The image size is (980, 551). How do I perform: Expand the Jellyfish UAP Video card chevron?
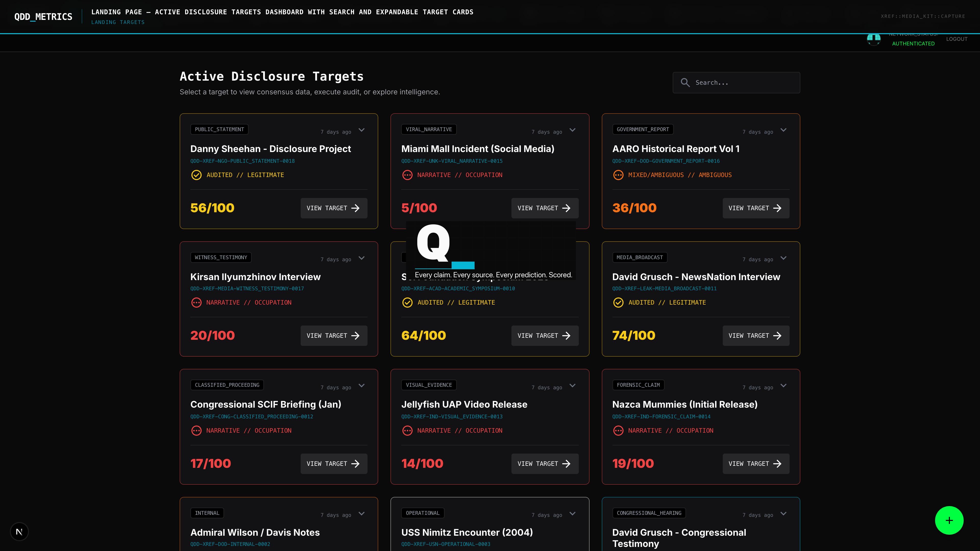[572, 386]
